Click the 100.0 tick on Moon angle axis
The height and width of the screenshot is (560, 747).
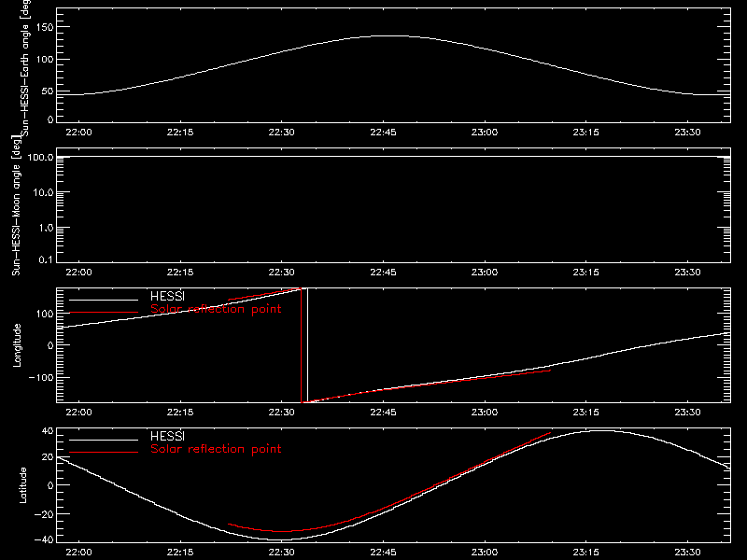tap(40, 157)
